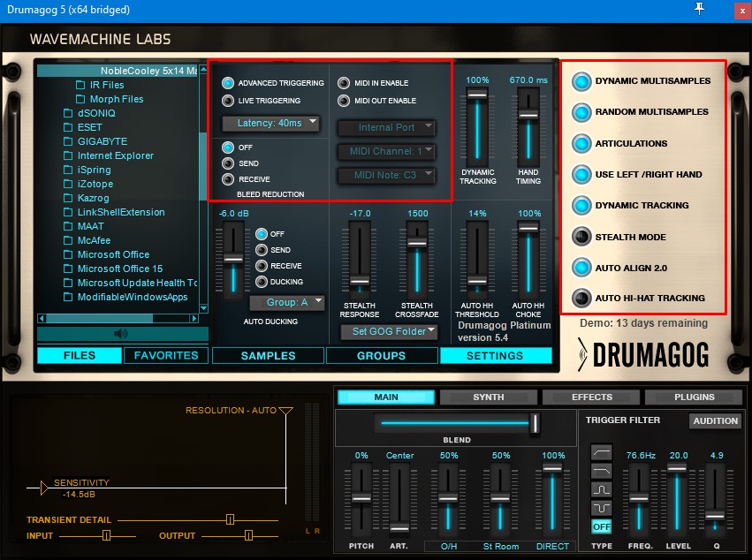Toggle Random Multisamples option
The width and height of the screenshot is (752, 560).
pos(581,113)
